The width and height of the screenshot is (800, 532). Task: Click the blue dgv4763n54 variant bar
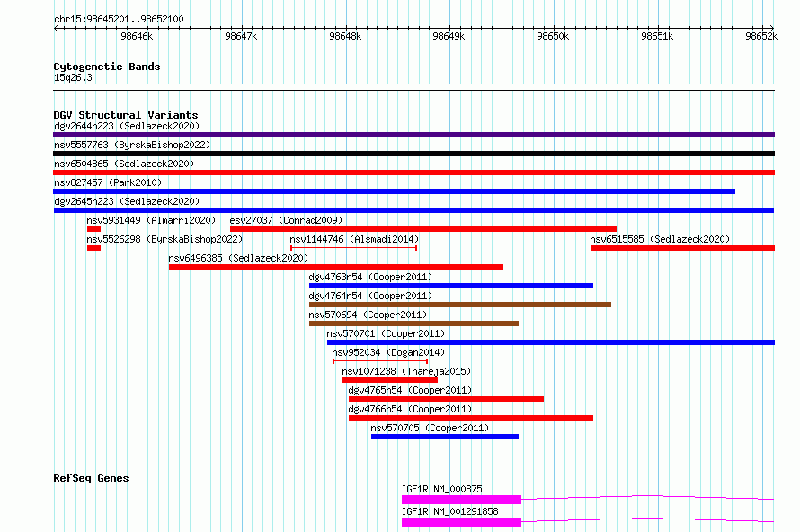point(451,286)
